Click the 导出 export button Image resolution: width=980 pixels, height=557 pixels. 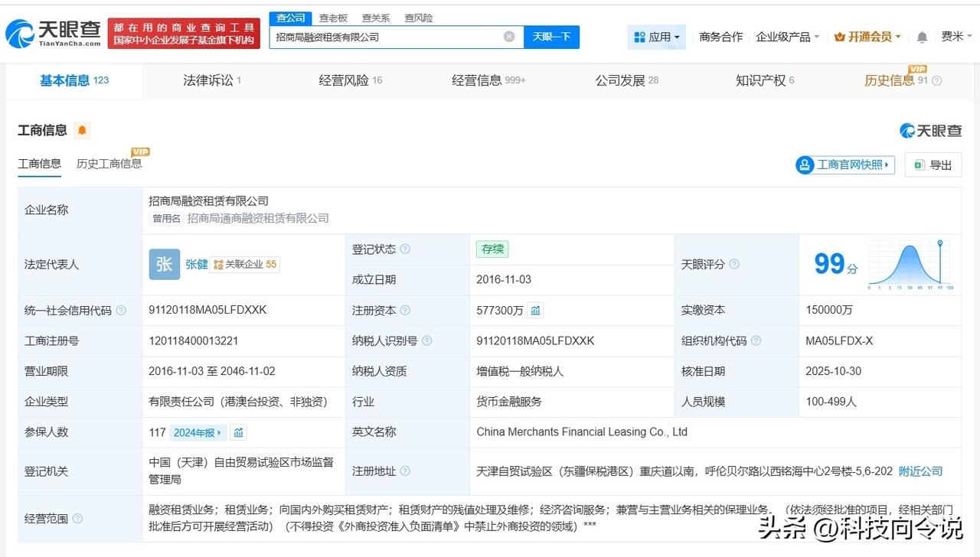pyautogui.click(x=933, y=164)
